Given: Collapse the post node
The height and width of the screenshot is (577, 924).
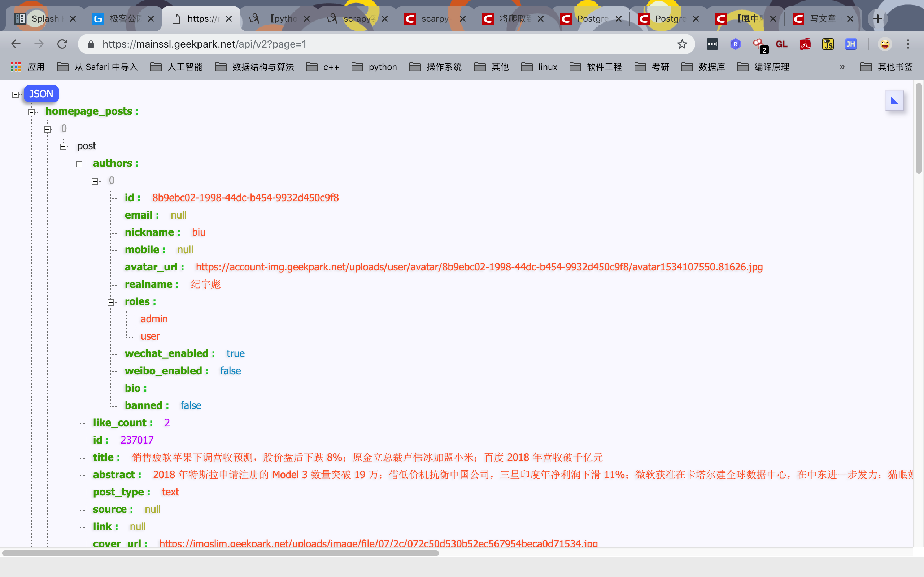Looking at the screenshot, I should pos(63,146).
